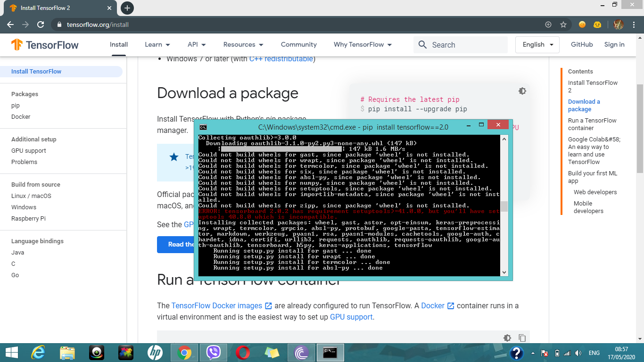
Task: Expand the Learn dropdown menu
Action: click(157, 45)
